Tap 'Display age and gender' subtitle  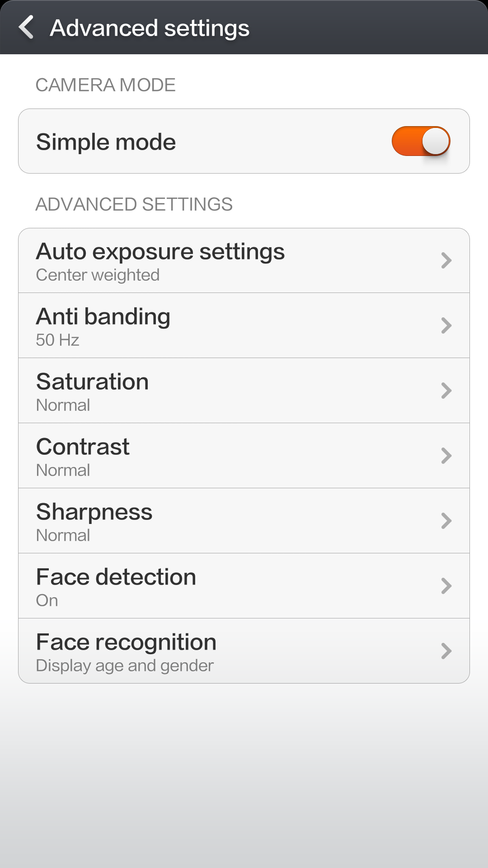[125, 665]
